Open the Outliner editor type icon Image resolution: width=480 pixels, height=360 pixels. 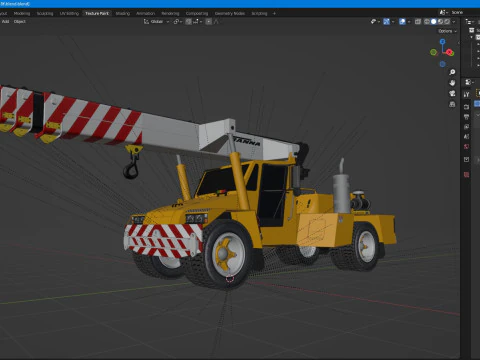(470, 22)
